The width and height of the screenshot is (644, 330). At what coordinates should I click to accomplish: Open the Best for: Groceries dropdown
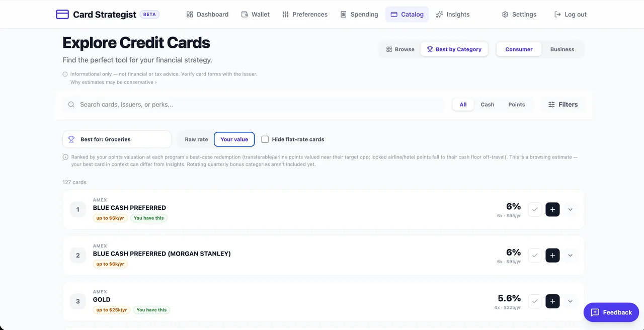click(x=117, y=139)
